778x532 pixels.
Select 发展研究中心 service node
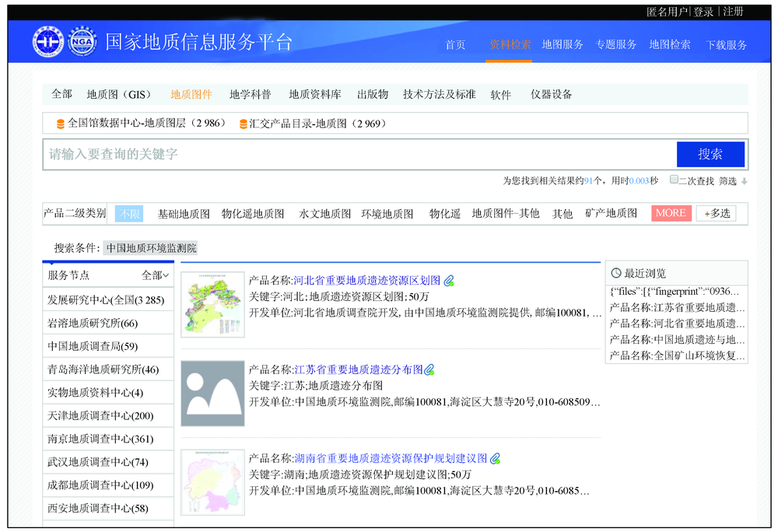point(108,299)
